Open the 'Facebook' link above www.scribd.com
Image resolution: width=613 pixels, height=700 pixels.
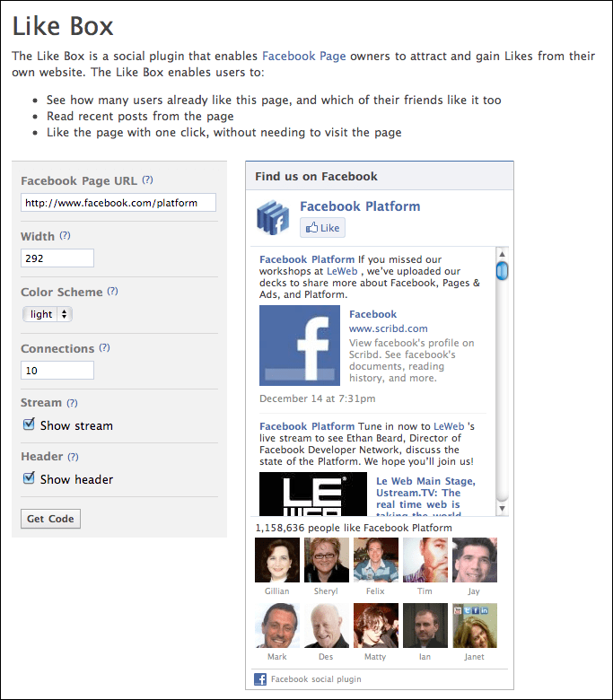372,314
